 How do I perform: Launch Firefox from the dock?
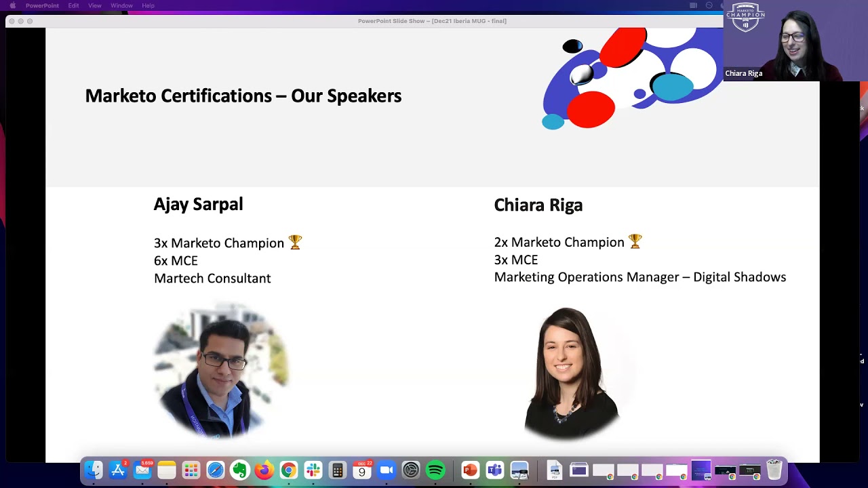(x=264, y=470)
